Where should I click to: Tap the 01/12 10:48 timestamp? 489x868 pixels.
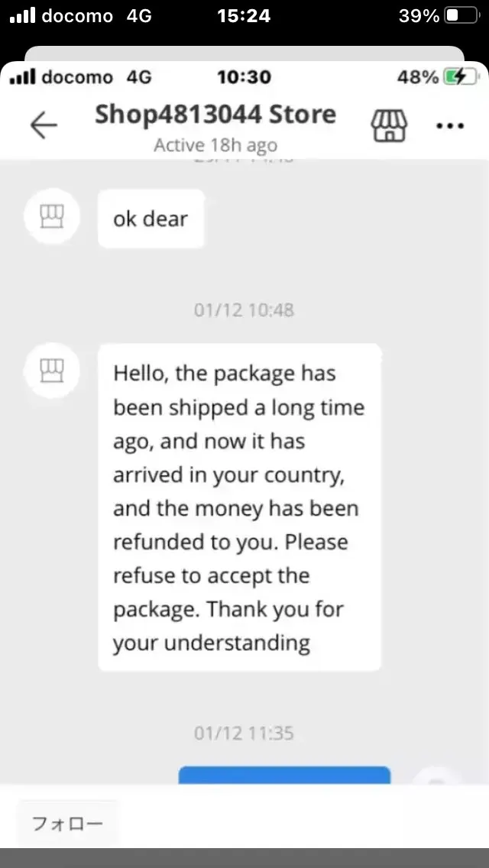pos(244,310)
